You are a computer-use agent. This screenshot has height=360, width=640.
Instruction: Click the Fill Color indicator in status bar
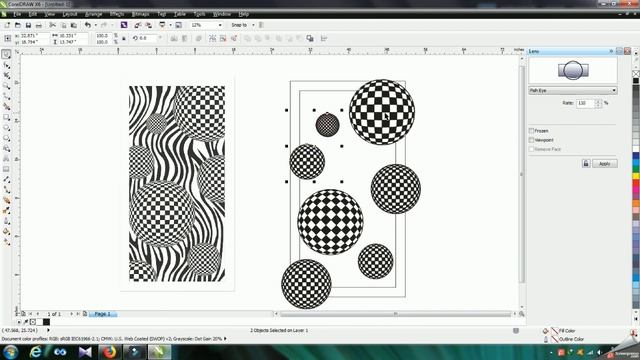point(563,331)
